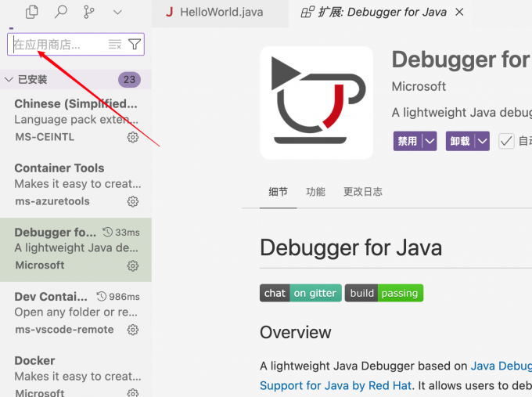Switch to the 功能 features tab
This screenshot has width=532, height=397.
tap(315, 192)
